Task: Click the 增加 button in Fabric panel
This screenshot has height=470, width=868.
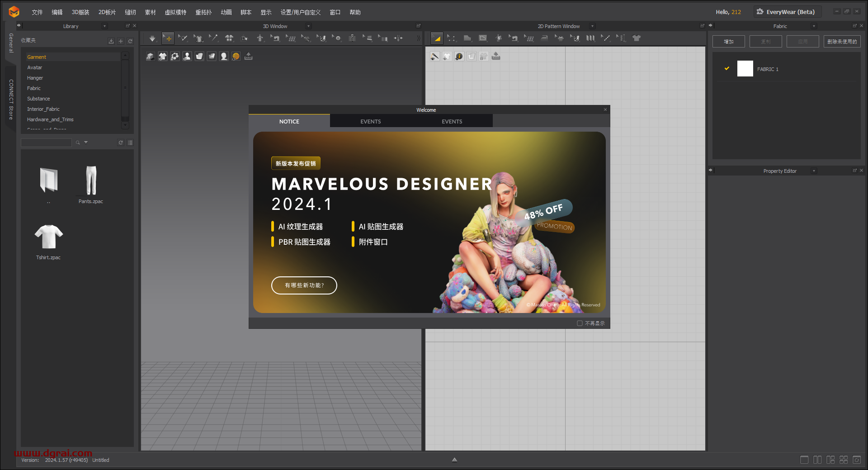Action: tap(729, 42)
